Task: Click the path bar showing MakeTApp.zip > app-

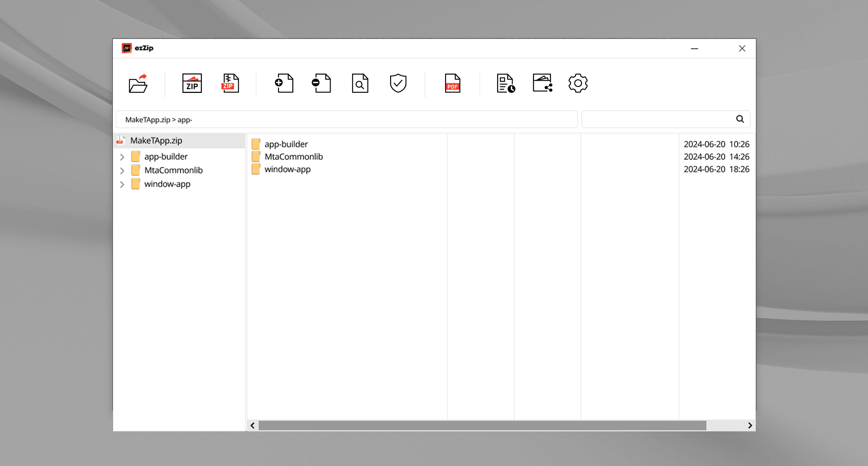Action: 347,119
